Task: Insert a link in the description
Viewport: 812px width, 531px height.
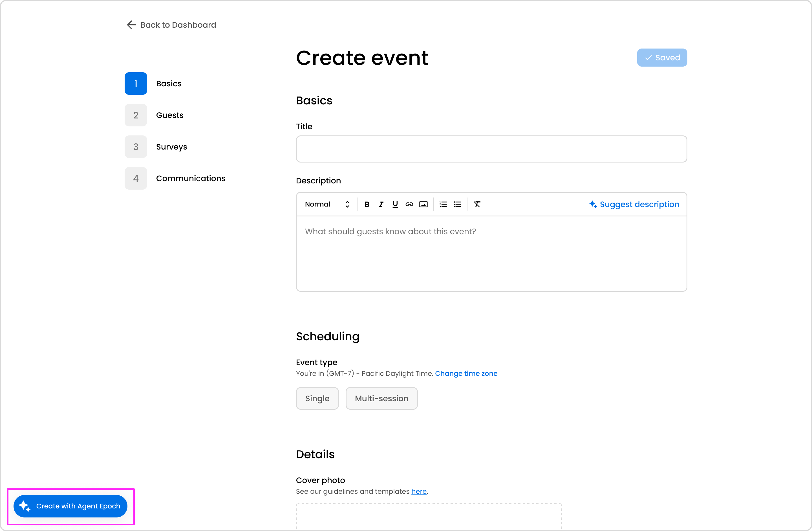Action: (x=409, y=204)
